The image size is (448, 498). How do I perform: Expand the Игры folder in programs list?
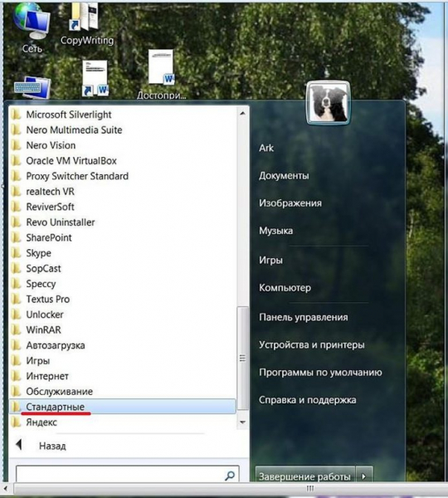[123, 360]
